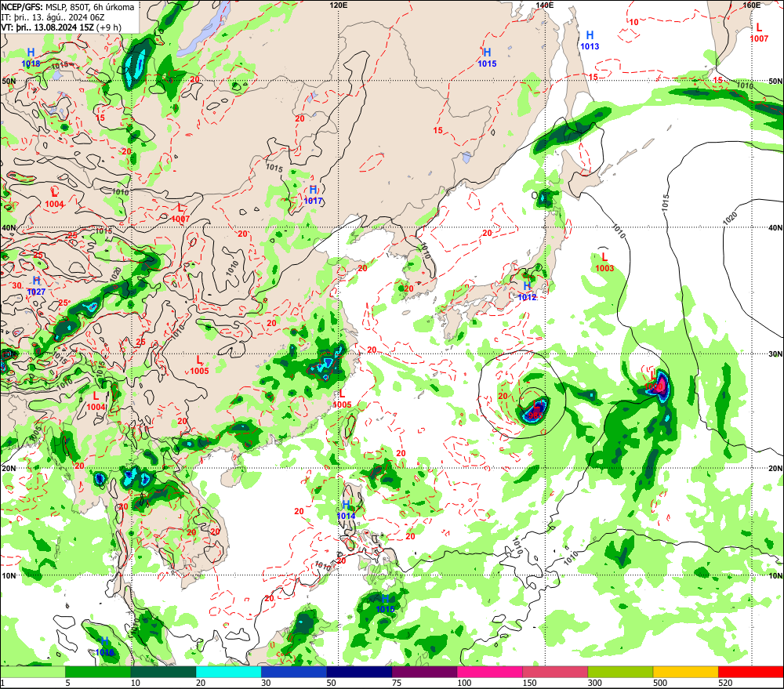Click the 30N label on the right edge
Screen dimensions: 784x689
coord(775,354)
